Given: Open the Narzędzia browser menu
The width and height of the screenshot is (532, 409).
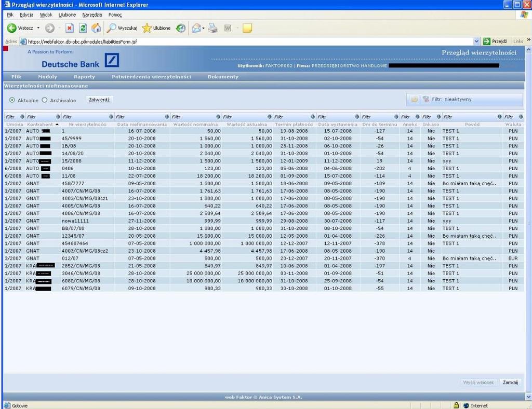Looking at the screenshot, I should click(x=92, y=15).
